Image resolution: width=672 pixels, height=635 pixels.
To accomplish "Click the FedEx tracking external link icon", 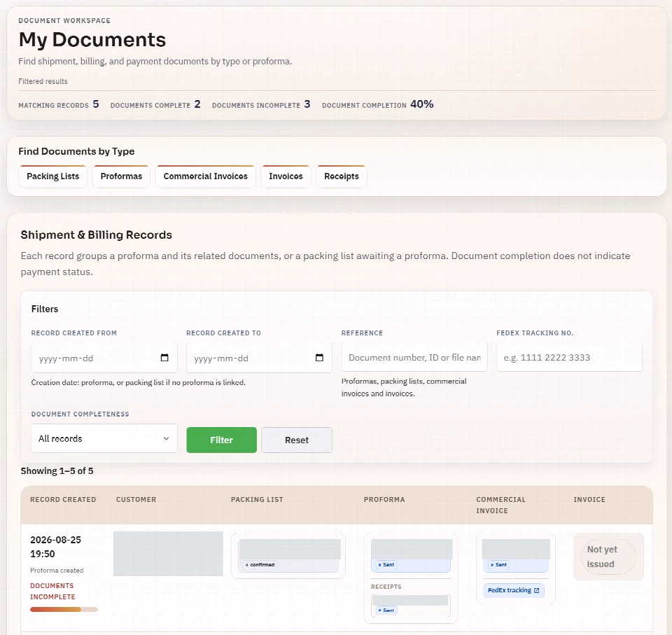I will [537, 590].
